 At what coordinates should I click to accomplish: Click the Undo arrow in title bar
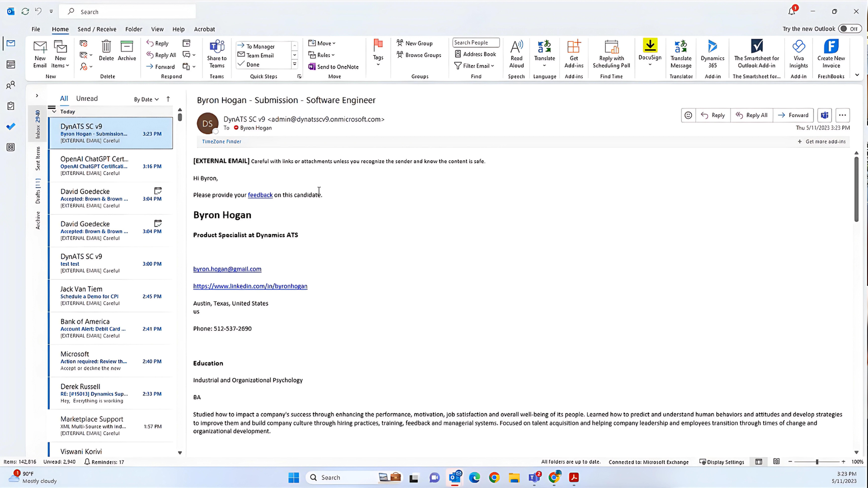coord(38,11)
